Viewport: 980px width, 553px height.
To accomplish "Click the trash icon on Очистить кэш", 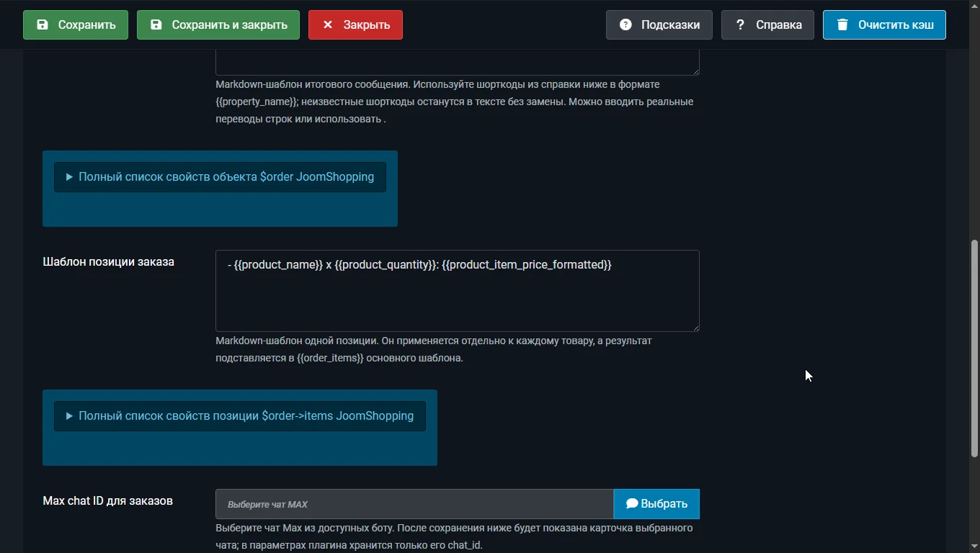I will (x=842, y=24).
